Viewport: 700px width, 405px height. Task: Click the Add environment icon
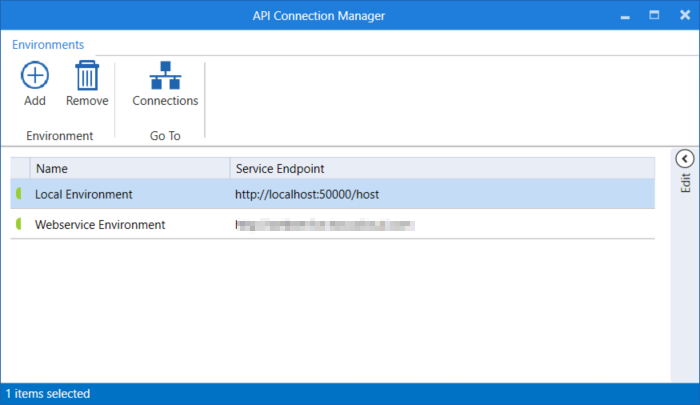click(x=35, y=76)
